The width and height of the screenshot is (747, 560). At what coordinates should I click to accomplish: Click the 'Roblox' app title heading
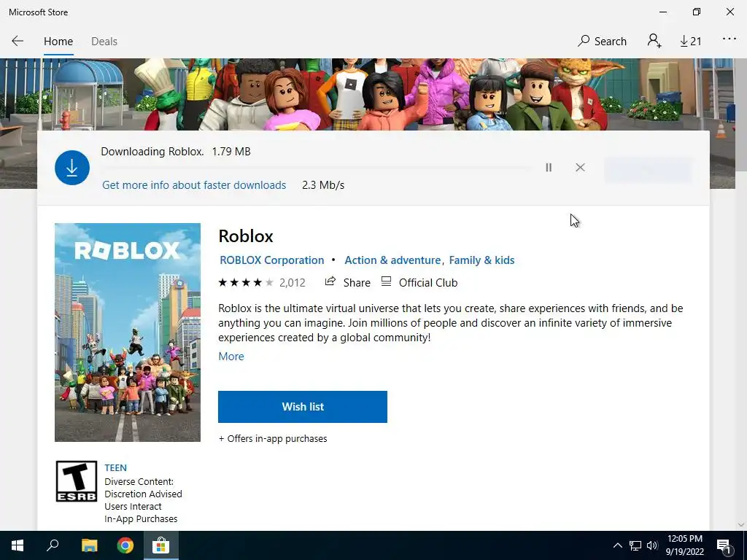point(246,236)
